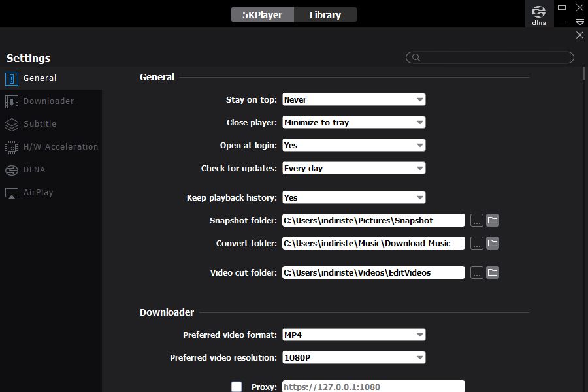
Task: Click Convert folder path field
Action: point(374,244)
